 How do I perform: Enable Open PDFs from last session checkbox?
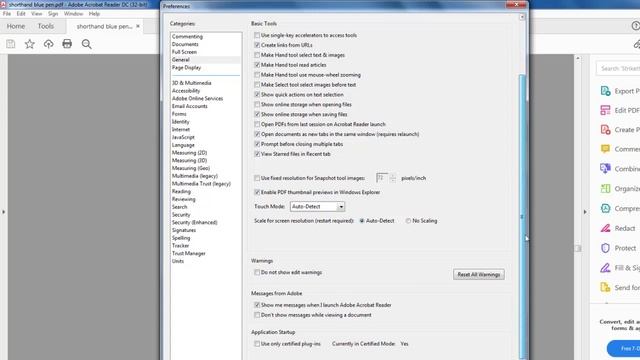(x=257, y=124)
